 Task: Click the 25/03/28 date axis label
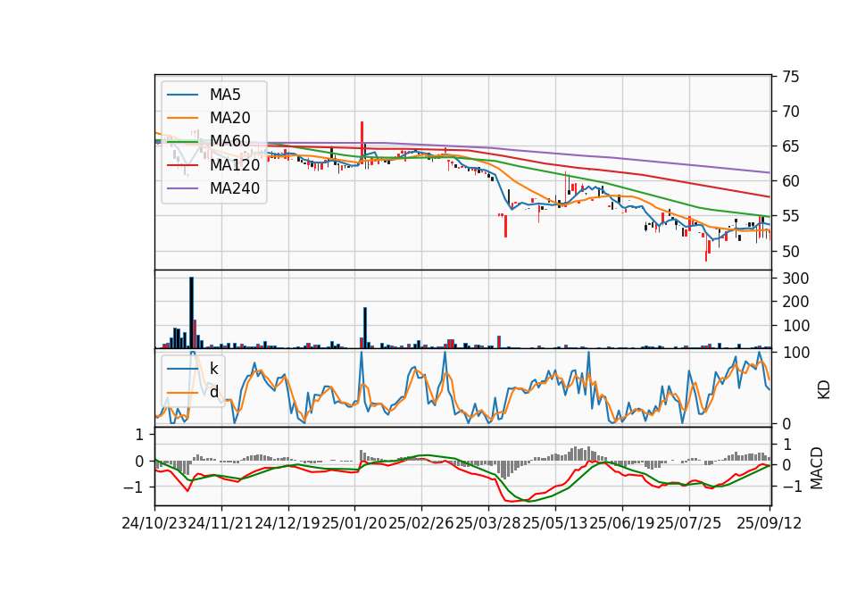pyautogui.click(x=488, y=523)
